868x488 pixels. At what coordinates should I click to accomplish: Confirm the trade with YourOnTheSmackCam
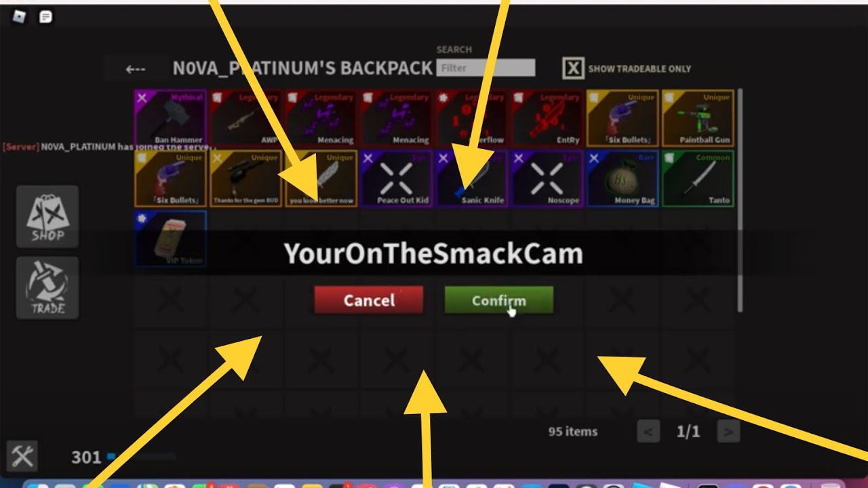498,300
